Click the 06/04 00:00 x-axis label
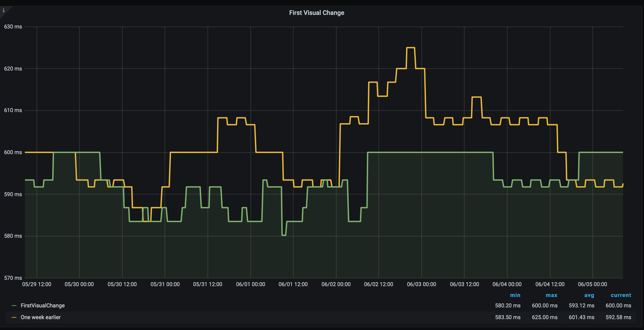The image size is (644, 330). [507, 284]
